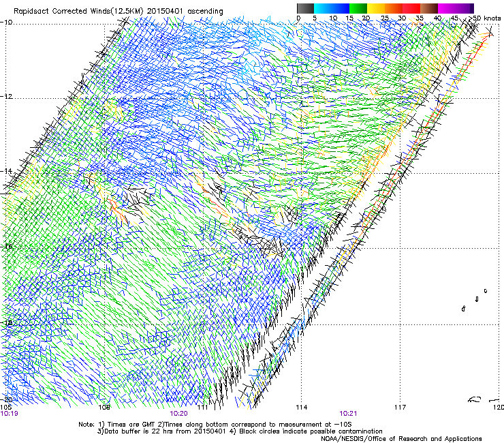504x443 pixels.
Task: Click the gray 0-5 knots color segment
Action: point(305,8)
